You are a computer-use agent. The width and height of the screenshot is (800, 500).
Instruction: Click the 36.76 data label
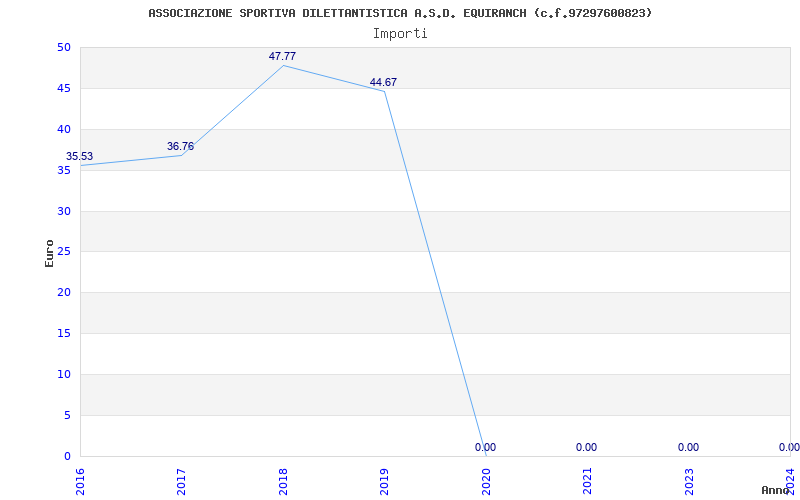[x=180, y=146]
